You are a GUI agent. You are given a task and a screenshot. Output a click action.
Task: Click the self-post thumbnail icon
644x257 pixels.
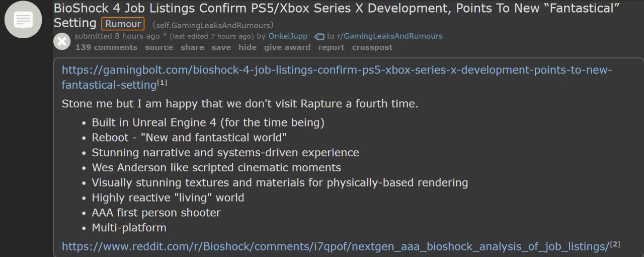(24, 20)
